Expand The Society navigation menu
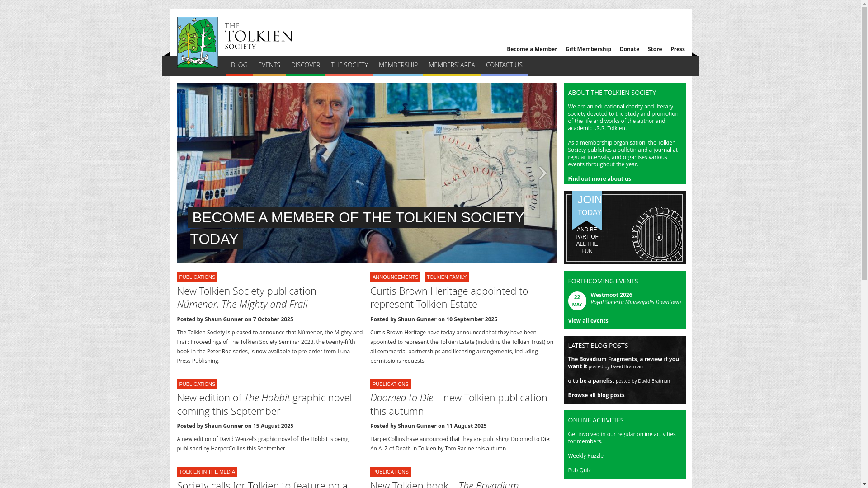 click(x=349, y=65)
